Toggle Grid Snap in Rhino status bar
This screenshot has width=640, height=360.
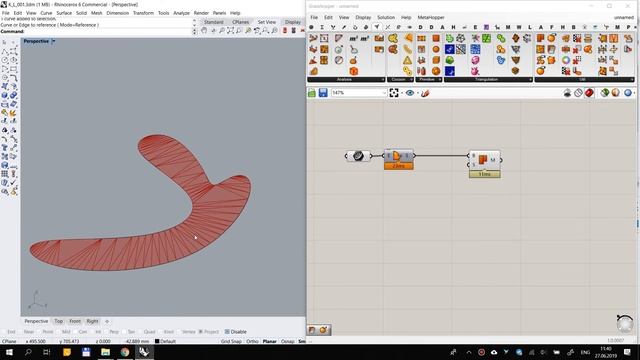[231, 341]
